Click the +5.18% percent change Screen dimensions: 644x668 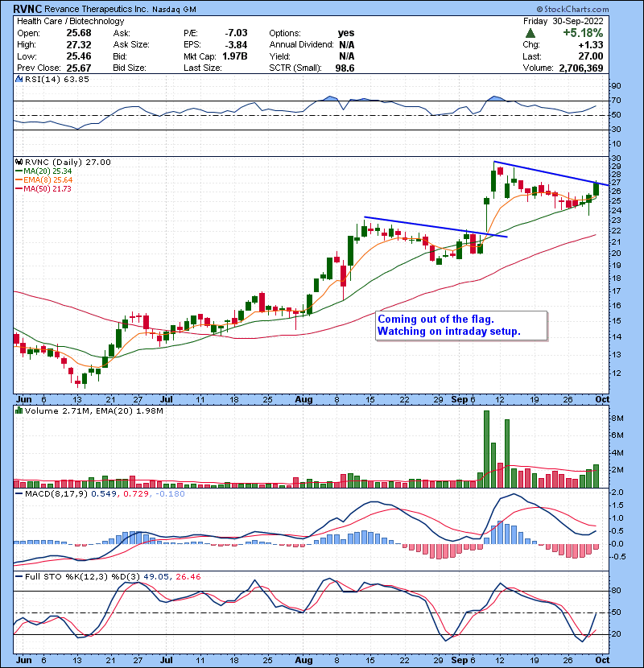(x=583, y=33)
